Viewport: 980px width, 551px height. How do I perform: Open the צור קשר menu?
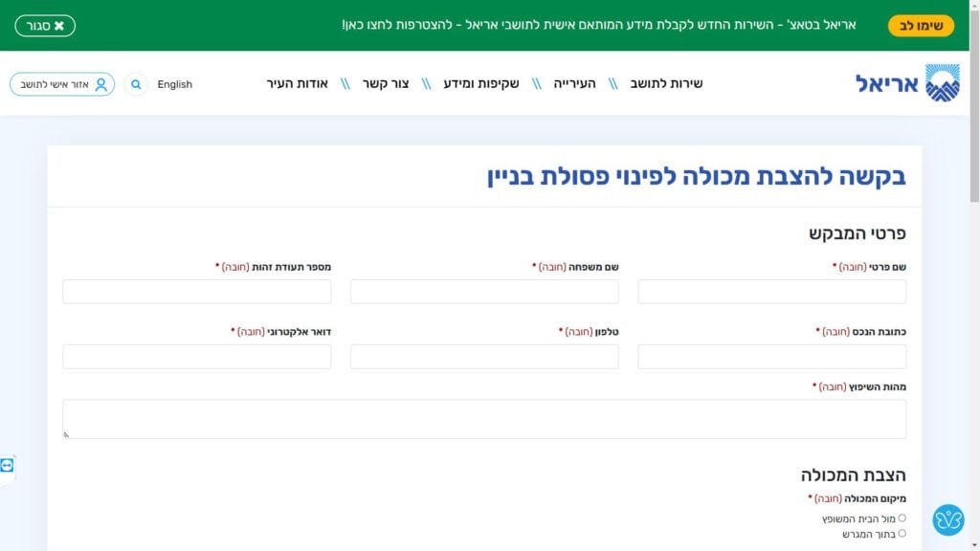386,84
